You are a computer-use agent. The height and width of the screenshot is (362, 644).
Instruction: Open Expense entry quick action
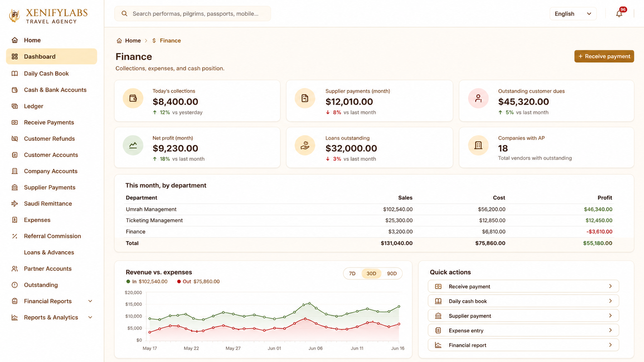tap(523, 330)
